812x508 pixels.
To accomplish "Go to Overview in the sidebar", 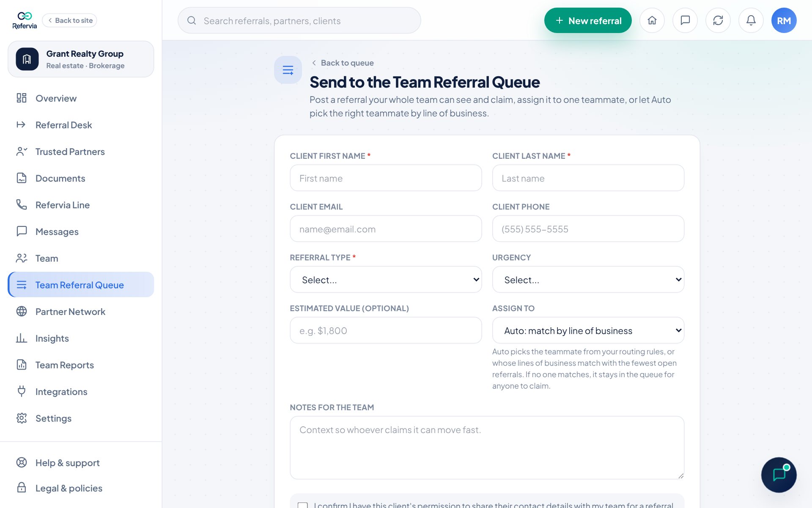I will click(81, 98).
